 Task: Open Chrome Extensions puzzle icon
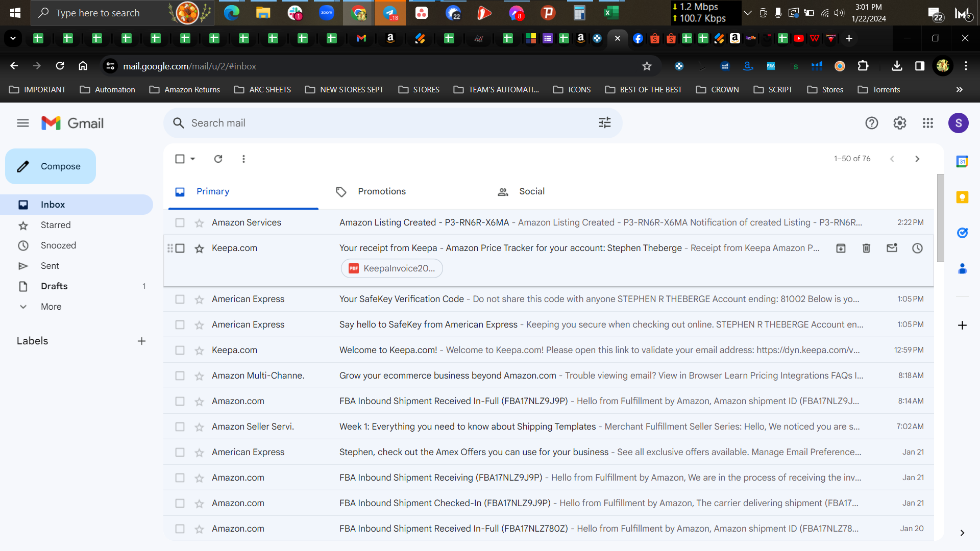pyautogui.click(x=863, y=66)
